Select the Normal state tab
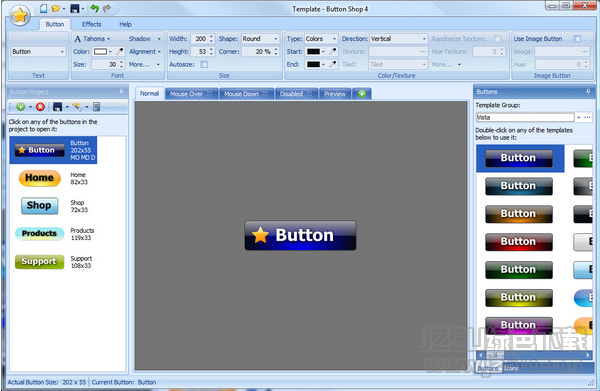 pos(149,93)
